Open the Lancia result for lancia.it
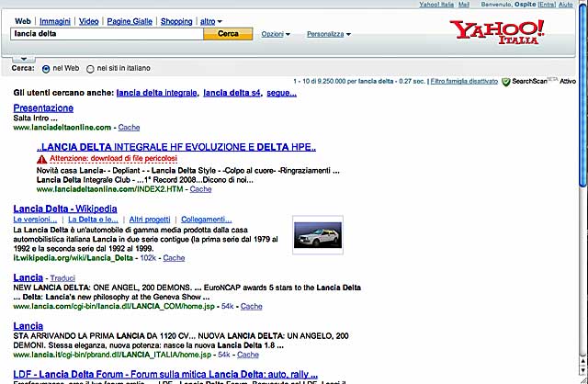Image resolution: width=588 pixels, height=384 pixels. click(x=28, y=326)
